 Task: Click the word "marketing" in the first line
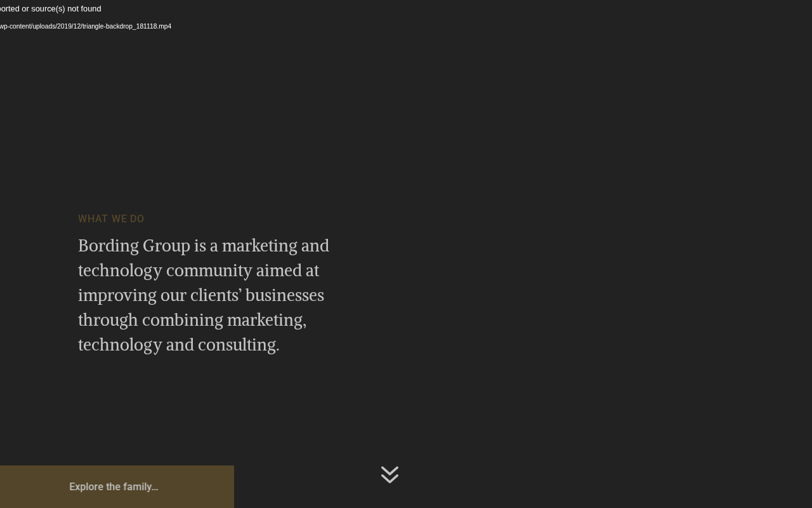tap(259, 246)
